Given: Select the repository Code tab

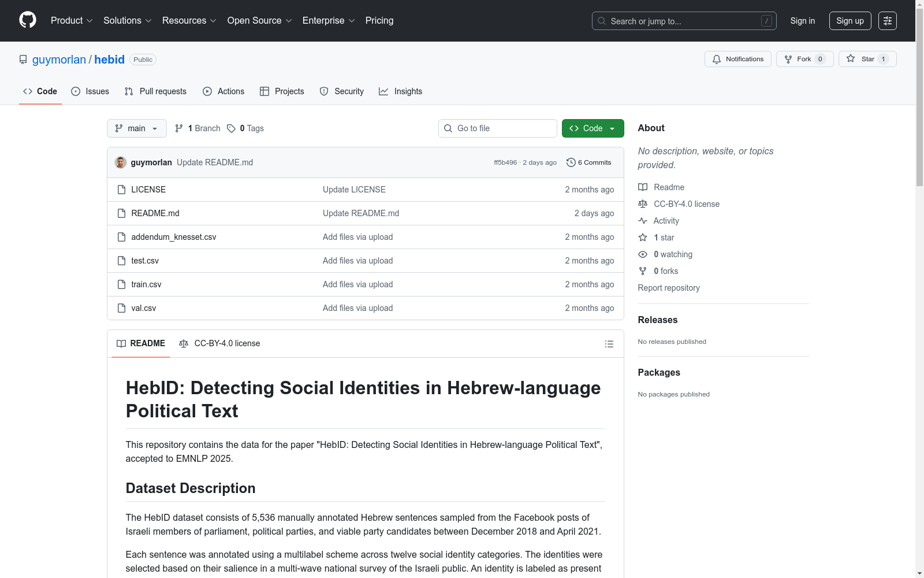Looking at the screenshot, I should pos(40,91).
